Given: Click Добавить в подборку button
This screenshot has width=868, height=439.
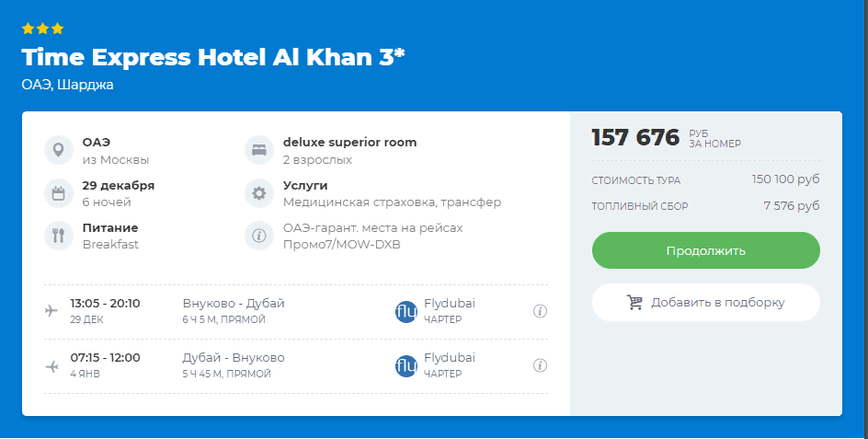Looking at the screenshot, I should point(705,302).
